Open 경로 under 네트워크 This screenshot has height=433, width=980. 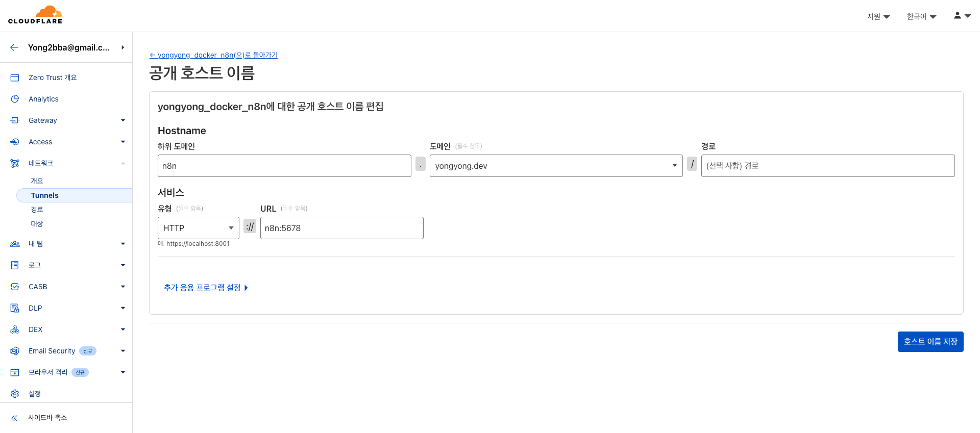(x=37, y=210)
